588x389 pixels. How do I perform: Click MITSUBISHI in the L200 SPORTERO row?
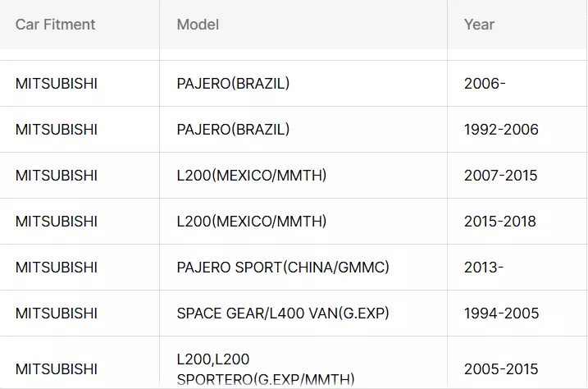point(57,369)
